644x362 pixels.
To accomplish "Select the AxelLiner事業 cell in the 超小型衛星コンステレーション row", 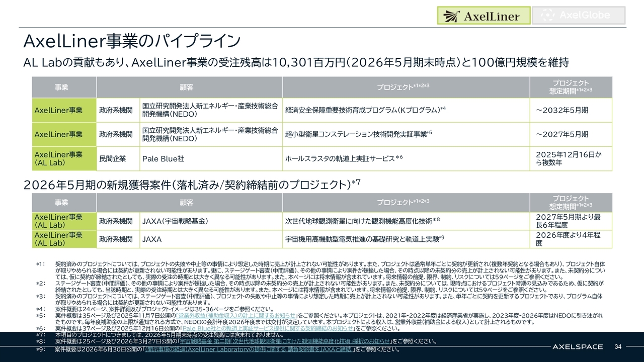I will pyautogui.click(x=63, y=134).
